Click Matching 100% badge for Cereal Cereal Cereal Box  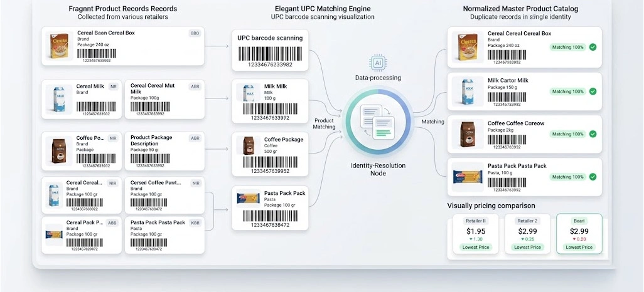click(567, 47)
